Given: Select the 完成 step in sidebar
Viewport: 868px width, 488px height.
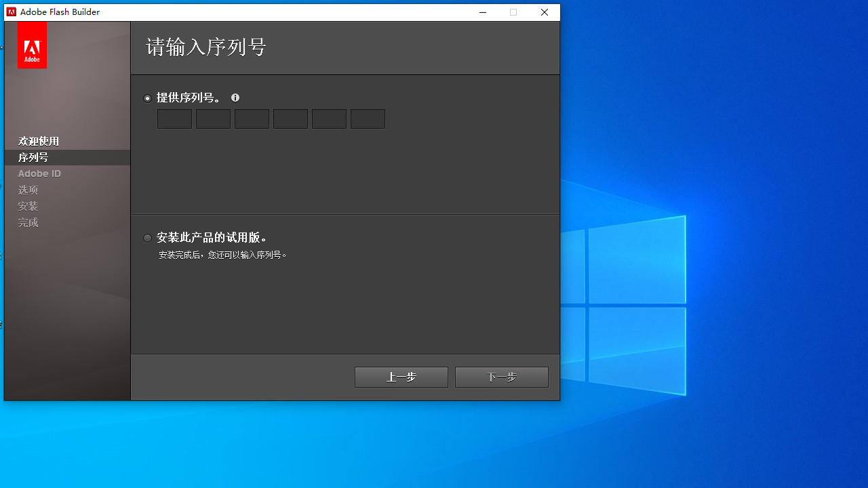Looking at the screenshot, I should [28, 222].
